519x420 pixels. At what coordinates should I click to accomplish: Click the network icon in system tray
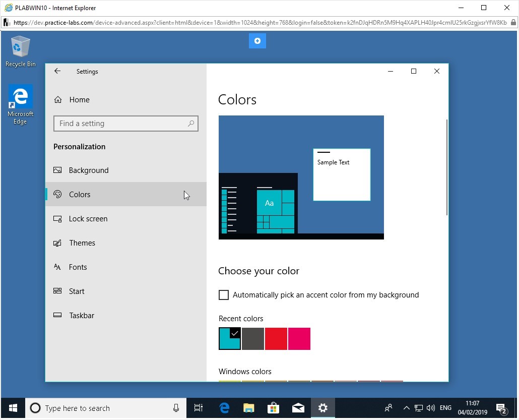pyautogui.click(x=418, y=408)
